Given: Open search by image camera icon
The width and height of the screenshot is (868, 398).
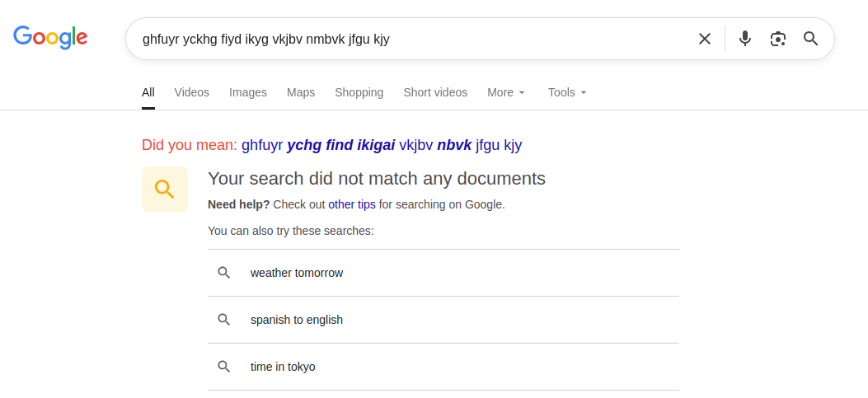Looking at the screenshot, I should coord(778,39).
